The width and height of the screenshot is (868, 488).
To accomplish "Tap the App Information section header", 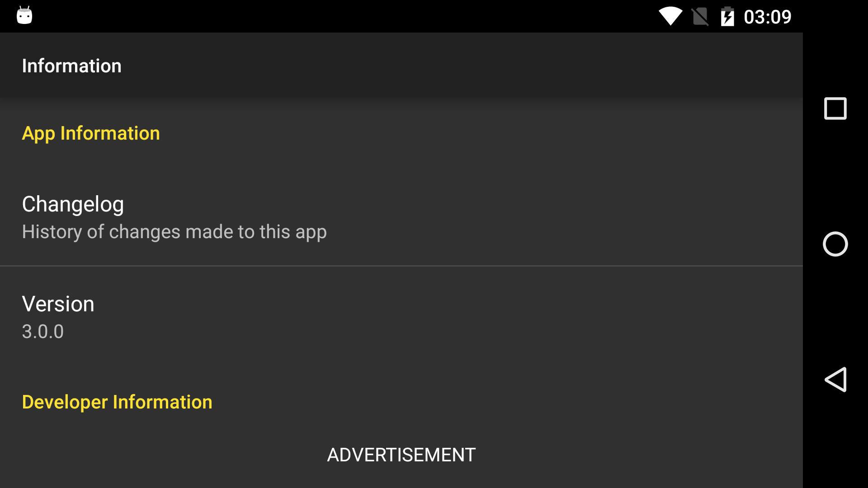I will (91, 134).
